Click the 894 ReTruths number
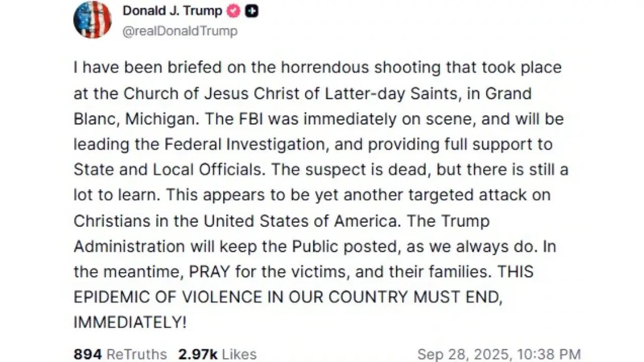Image resolution: width=644 pixels, height=362 pixels. click(x=85, y=354)
